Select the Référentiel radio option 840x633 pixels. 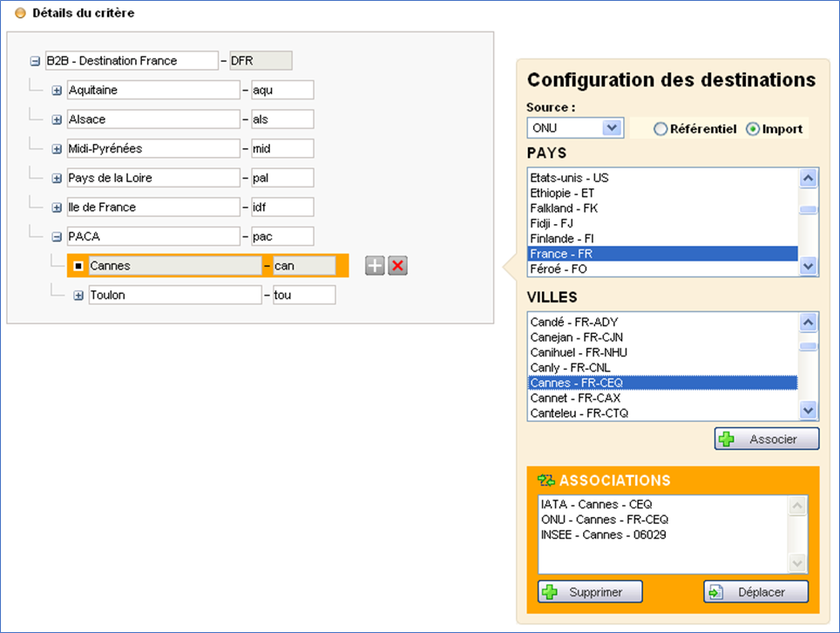tap(660, 129)
